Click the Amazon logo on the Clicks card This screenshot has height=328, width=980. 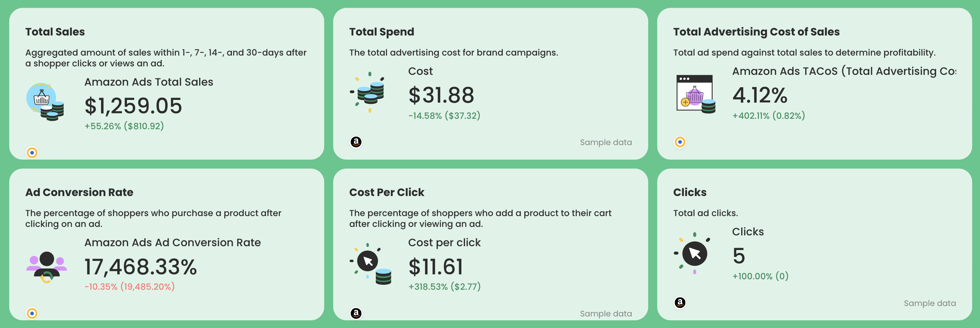tap(680, 302)
